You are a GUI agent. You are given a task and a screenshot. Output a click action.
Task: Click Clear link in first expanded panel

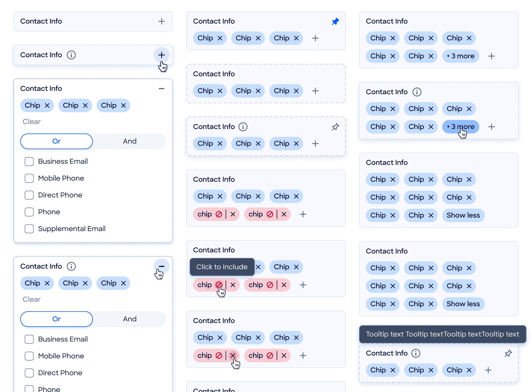coord(32,122)
